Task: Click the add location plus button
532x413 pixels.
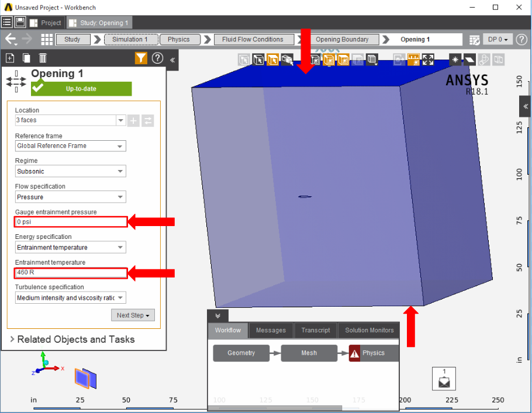Action: tap(133, 120)
